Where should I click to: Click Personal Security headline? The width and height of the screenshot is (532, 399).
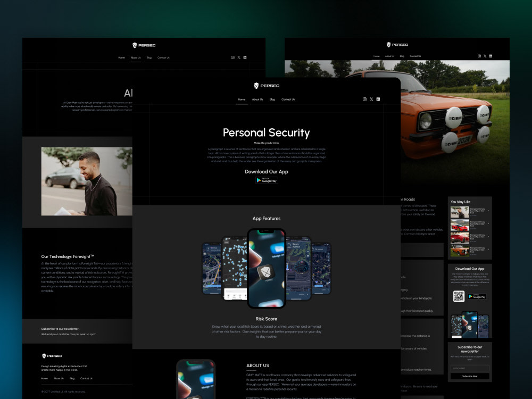coord(267,132)
